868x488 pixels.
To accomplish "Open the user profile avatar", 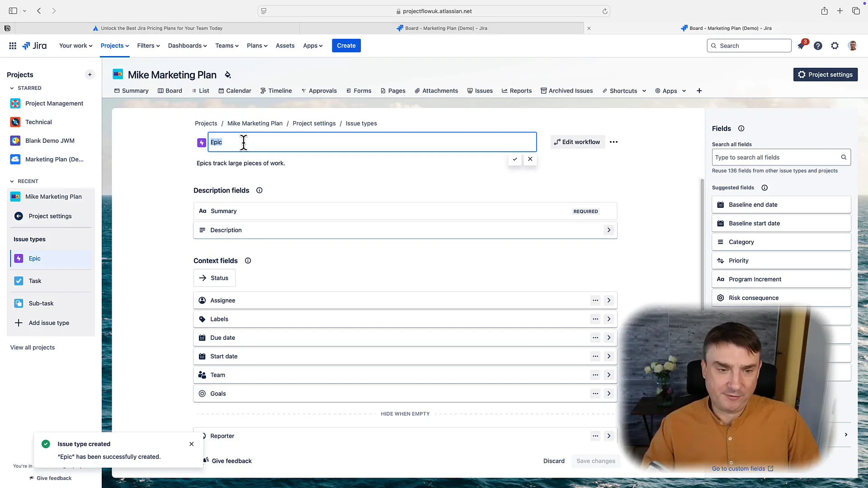I will click(x=853, y=46).
